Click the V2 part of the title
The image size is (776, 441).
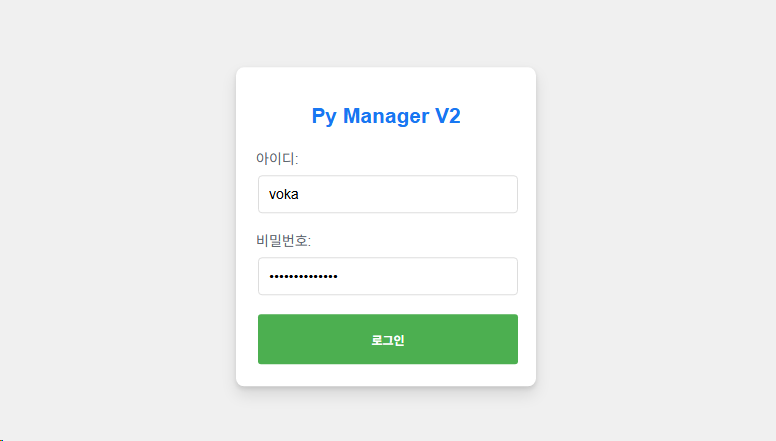tap(448, 116)
